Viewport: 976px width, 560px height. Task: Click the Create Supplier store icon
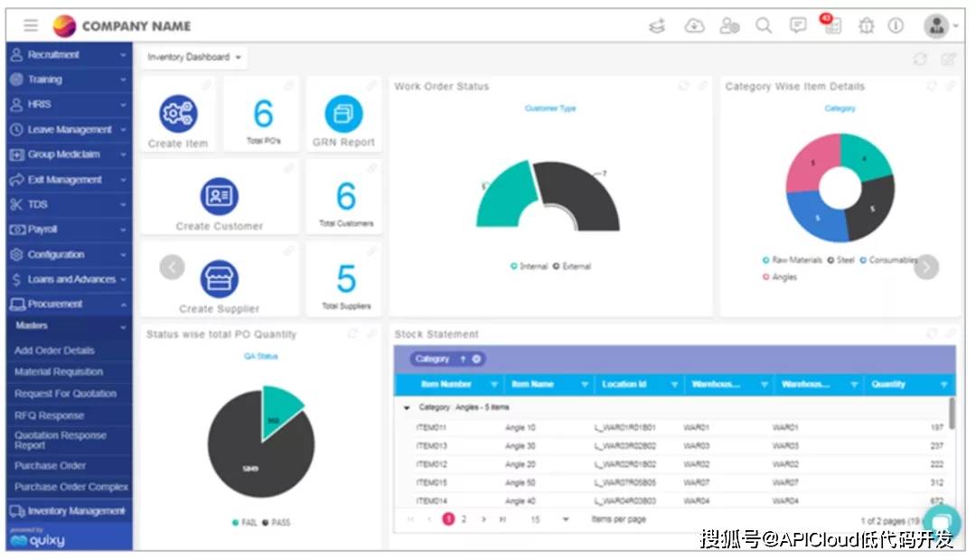coord(219,279)
